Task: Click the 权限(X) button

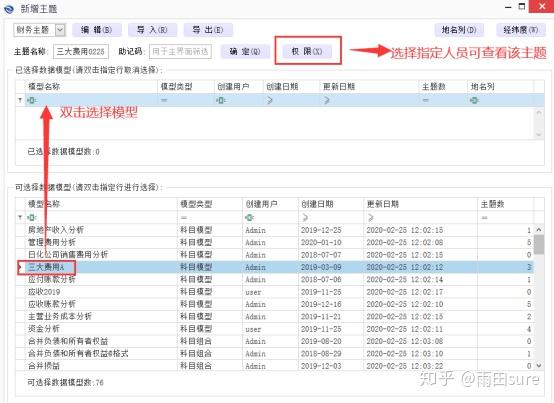Action: (307, 52)
